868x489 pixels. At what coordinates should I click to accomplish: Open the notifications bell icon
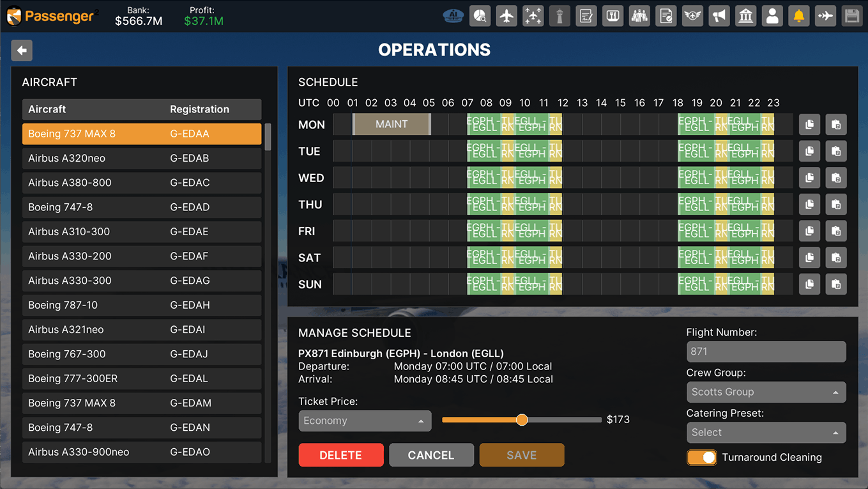tap(798, 16)
